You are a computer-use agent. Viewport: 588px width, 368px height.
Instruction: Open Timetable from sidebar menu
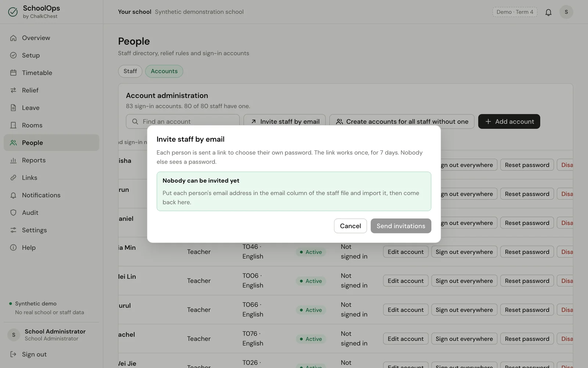pos(51,73)
